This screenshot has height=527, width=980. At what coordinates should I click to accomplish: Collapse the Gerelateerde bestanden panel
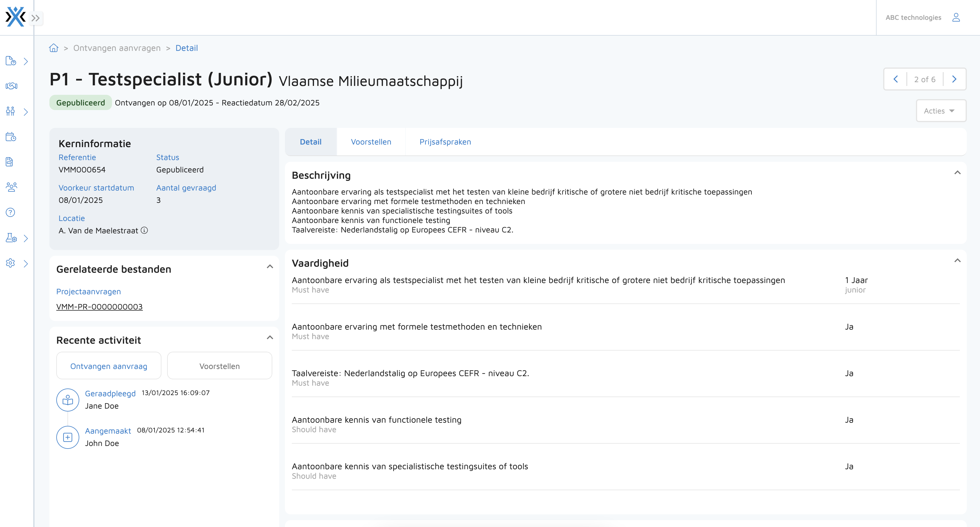tap(270, 267)
